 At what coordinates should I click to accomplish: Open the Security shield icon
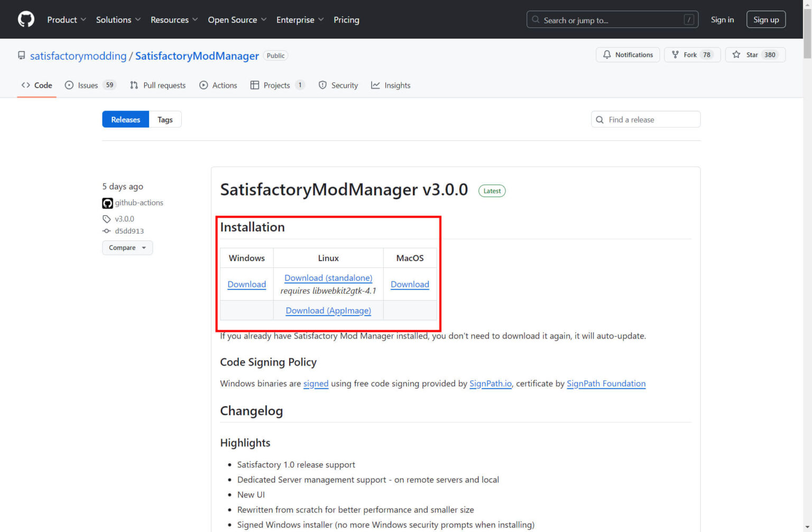[322, 85]
